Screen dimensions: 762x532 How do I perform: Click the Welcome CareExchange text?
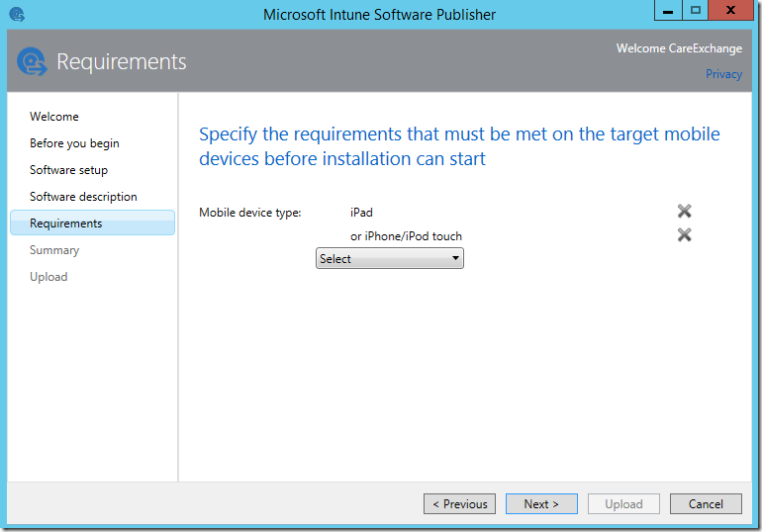(679, 48)
